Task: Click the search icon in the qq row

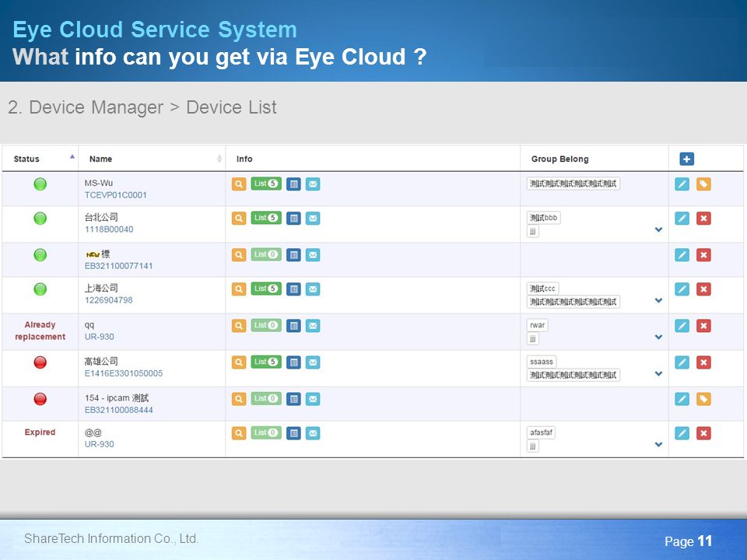Action: (x=239, y=326)
